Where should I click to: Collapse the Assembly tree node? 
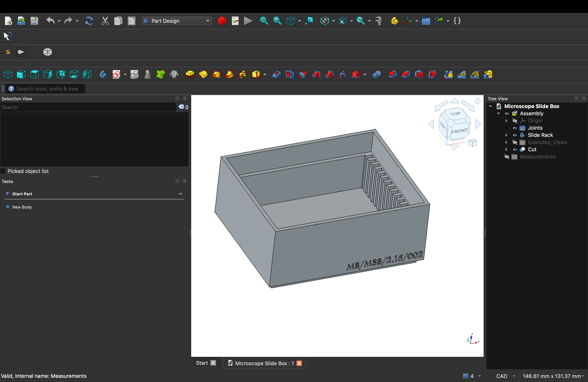(498, 114)
